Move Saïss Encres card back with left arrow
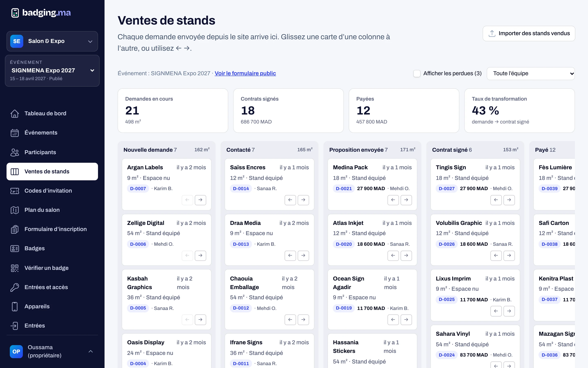This screenshot has height=368, width=588. pos(290,200)
